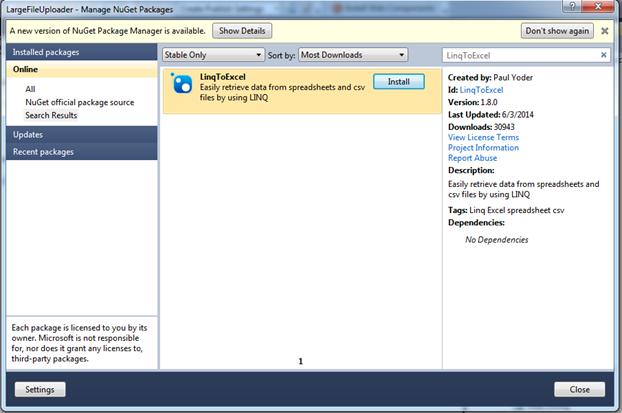Select the Online section
The image size is (622, 413).
coord(82,69)
